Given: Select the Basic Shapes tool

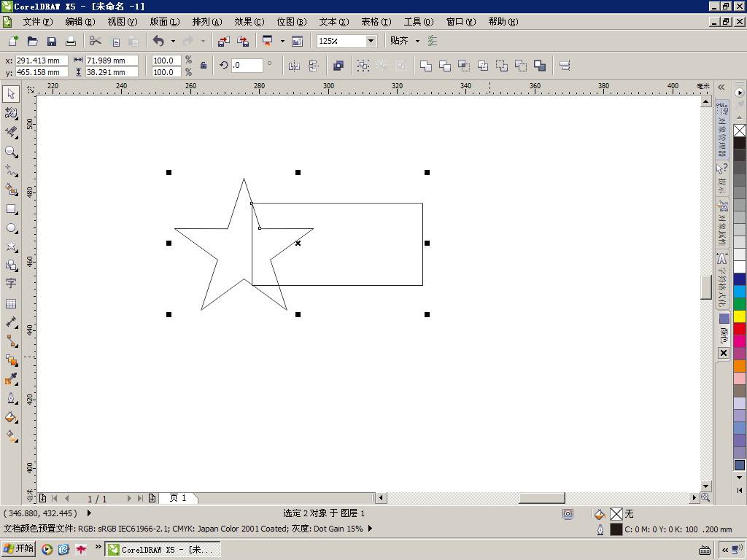Looking at the screenshot, I should 11,265.
